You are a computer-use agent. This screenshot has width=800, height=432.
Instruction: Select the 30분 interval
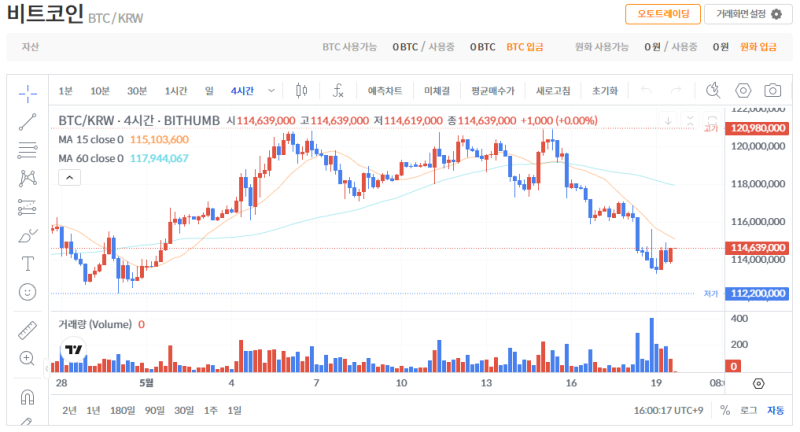[137, 91]
